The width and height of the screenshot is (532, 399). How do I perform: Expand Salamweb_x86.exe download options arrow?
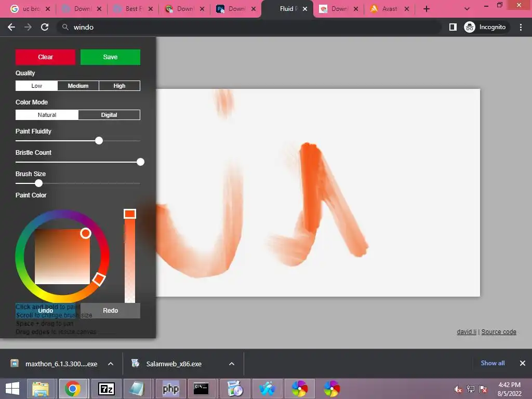pyautogui.click(x=232, y=364)
